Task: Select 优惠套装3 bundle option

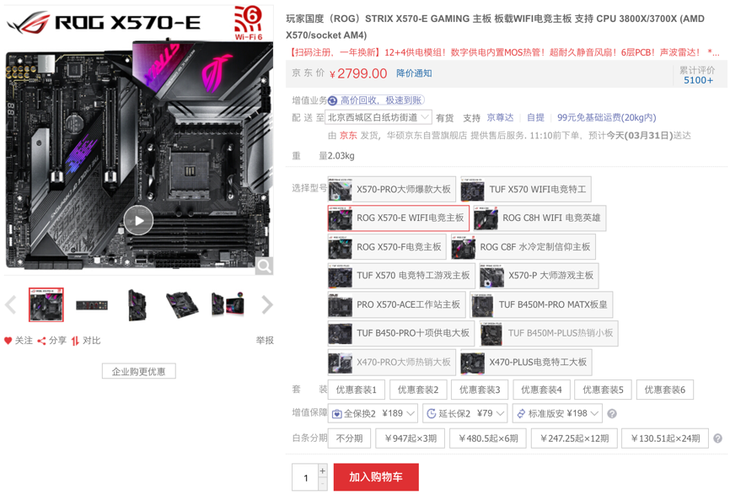Action: click(480, 390)
